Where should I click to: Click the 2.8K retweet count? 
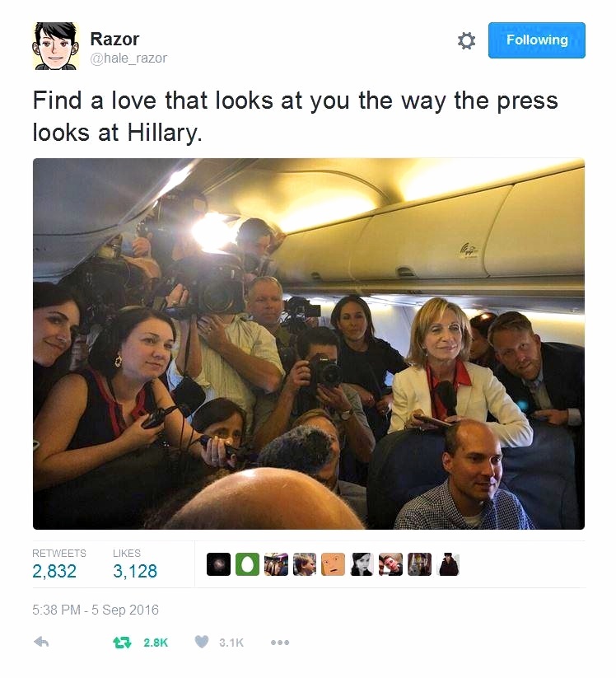point(156,643)
